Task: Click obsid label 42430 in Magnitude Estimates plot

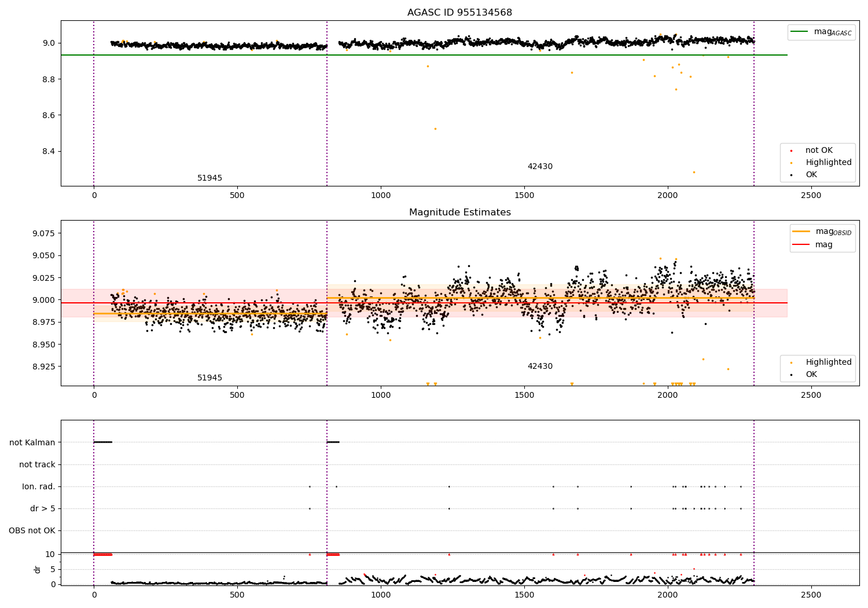Action: pos(540,367)
